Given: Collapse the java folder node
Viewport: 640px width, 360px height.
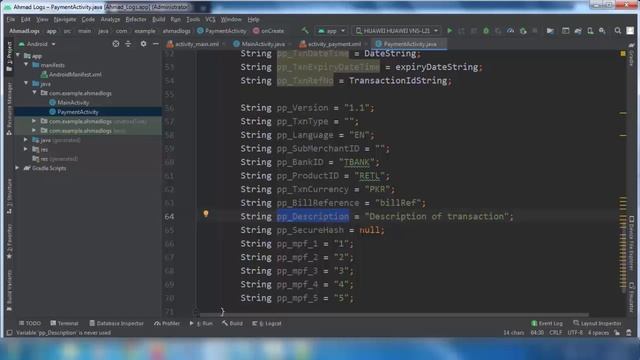Looking at the screenshot, I should point(26,84).
